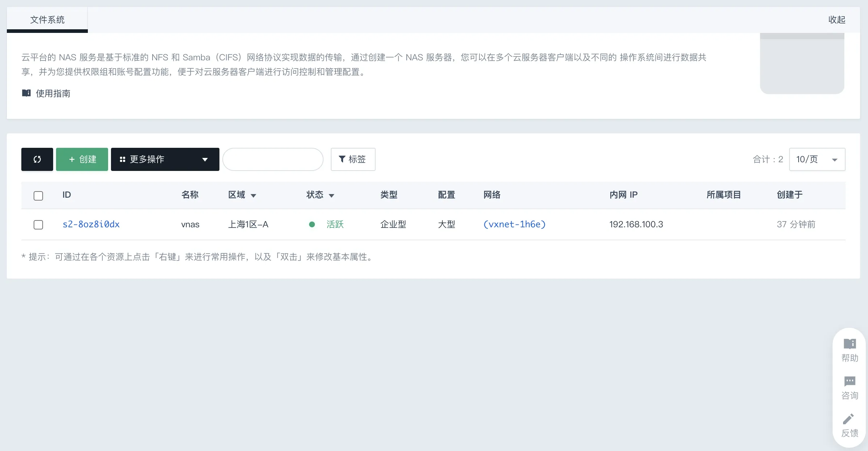Expand the 区域 column filter arrow
Viewport: 868px width, 451px height.
pyautogui.click(x=253, y=196)
